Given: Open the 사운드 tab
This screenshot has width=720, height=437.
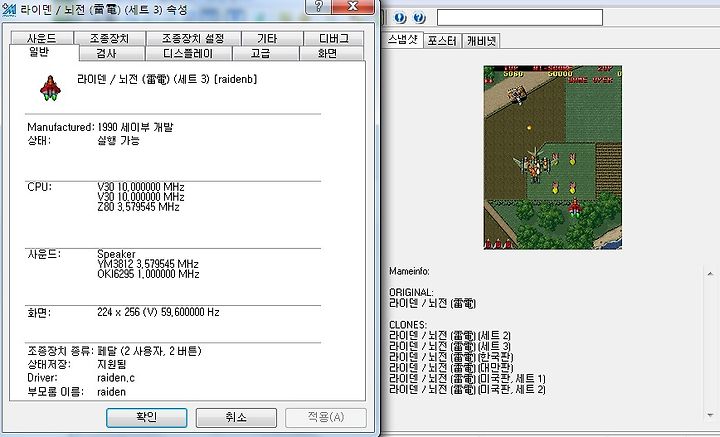Looking at the screenshot, I should [x=42, y=38].
